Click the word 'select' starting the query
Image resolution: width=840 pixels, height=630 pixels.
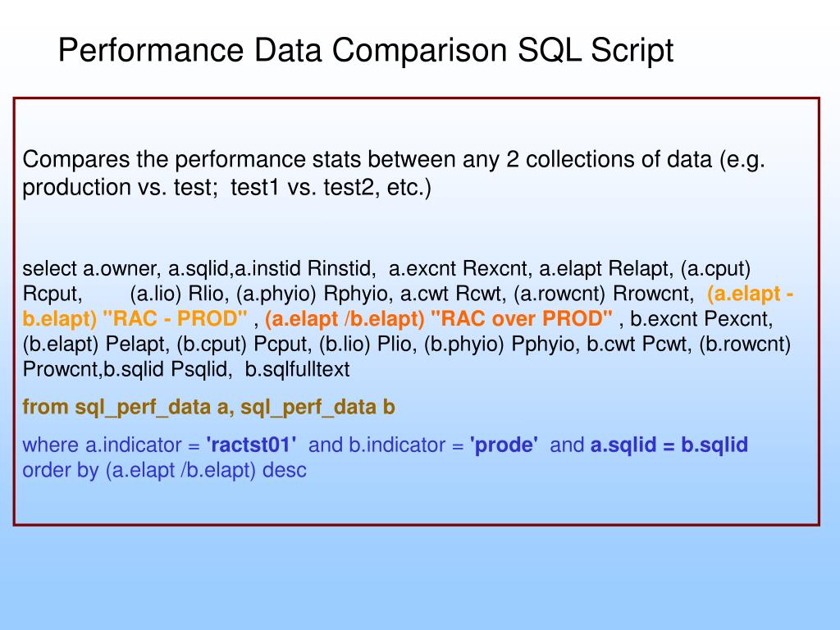coord(52,268)
